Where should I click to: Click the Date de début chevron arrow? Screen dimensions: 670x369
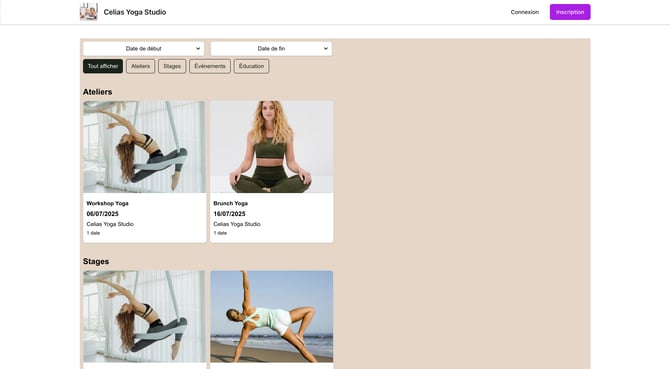pos(198,49)
